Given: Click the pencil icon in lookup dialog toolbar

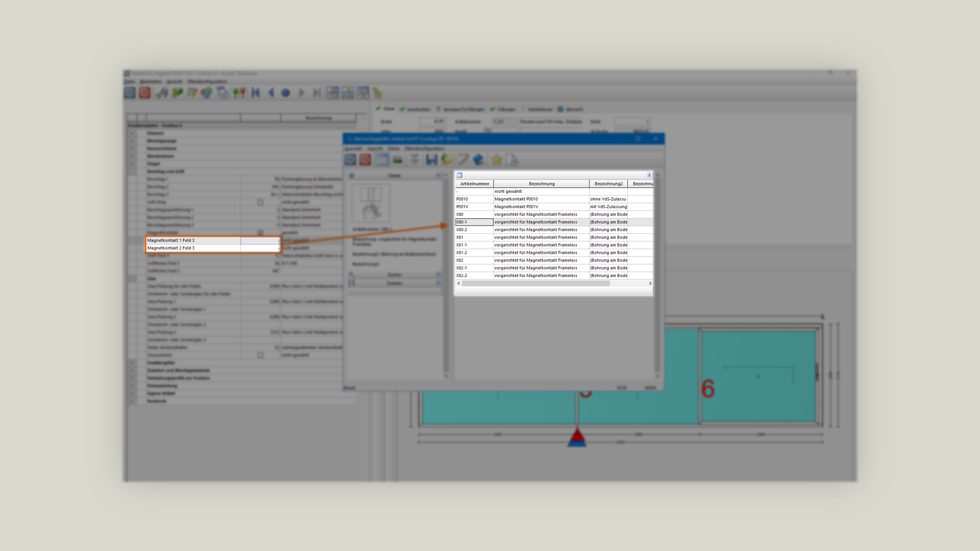Looking at the screenshot, I should [x=463, y=160].
